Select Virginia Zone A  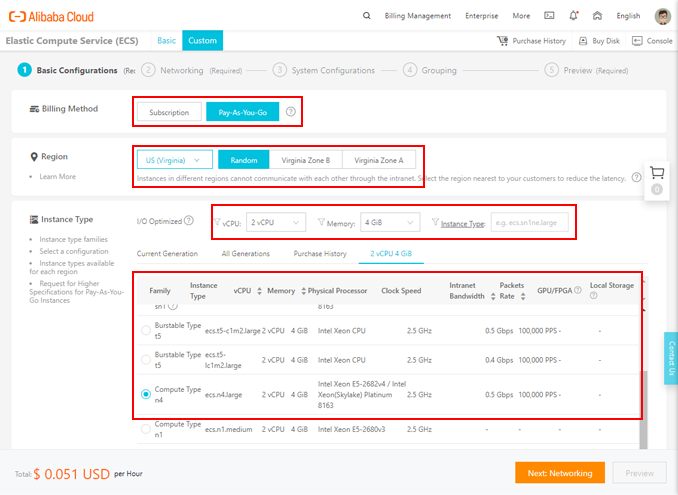click(379, 160)
